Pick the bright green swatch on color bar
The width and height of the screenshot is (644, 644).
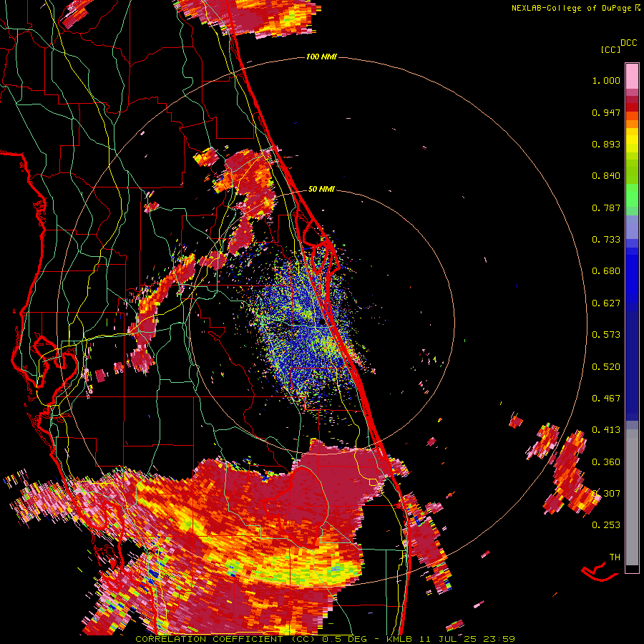632,195
